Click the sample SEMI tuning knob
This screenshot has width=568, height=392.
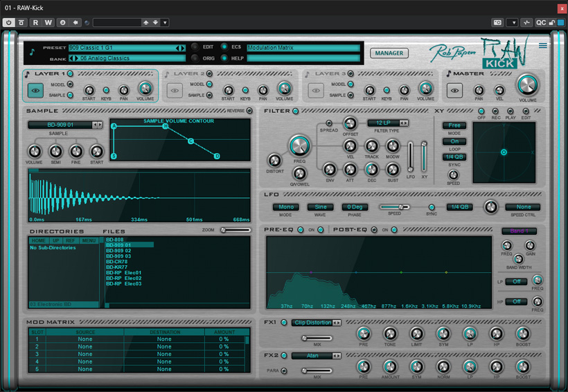pyautogui.click(x=55, y=151)
